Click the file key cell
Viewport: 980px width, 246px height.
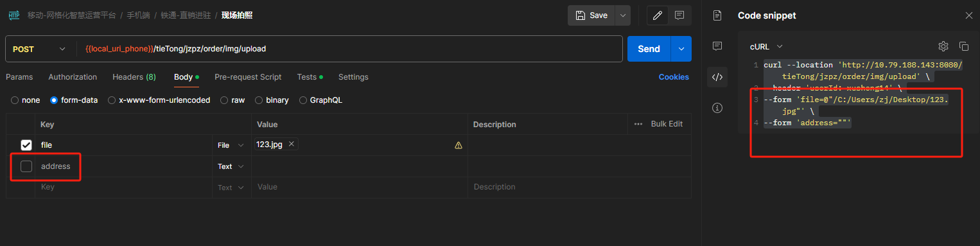point(123,145)
